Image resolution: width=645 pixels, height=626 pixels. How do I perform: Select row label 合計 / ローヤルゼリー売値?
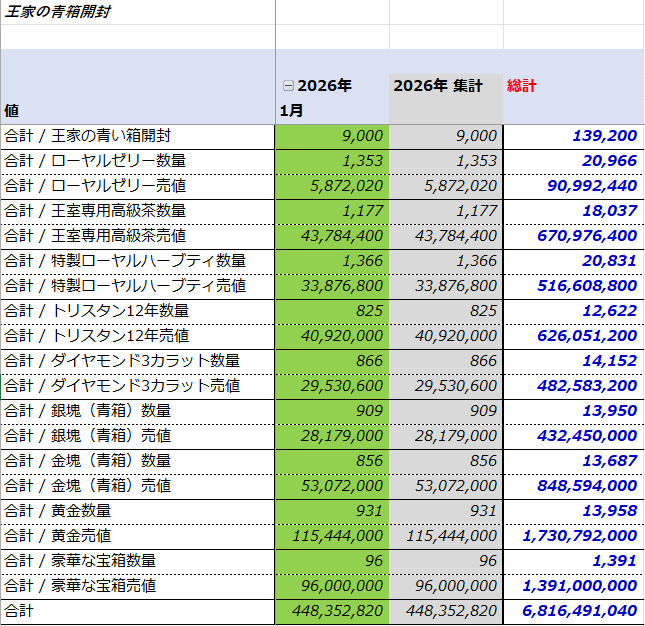pos(94,186)
